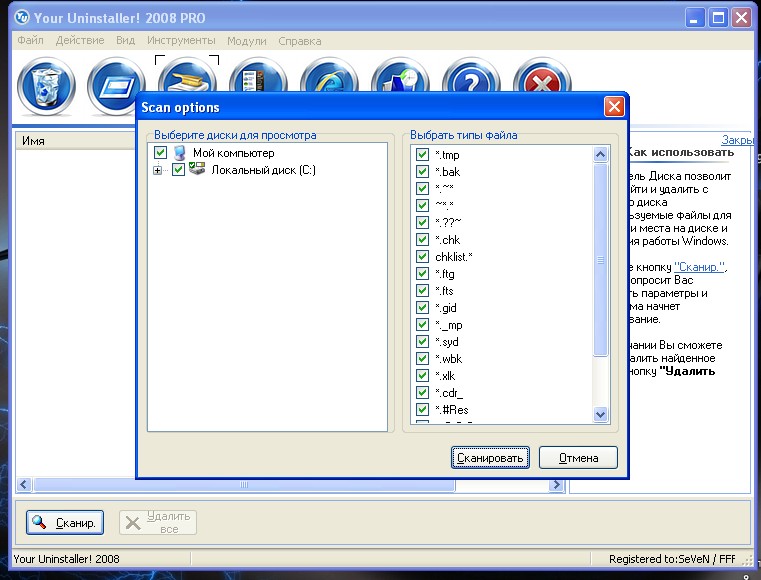Click the red X exit toolbar icon
The image size is (761, 580).
click(542, 75)
